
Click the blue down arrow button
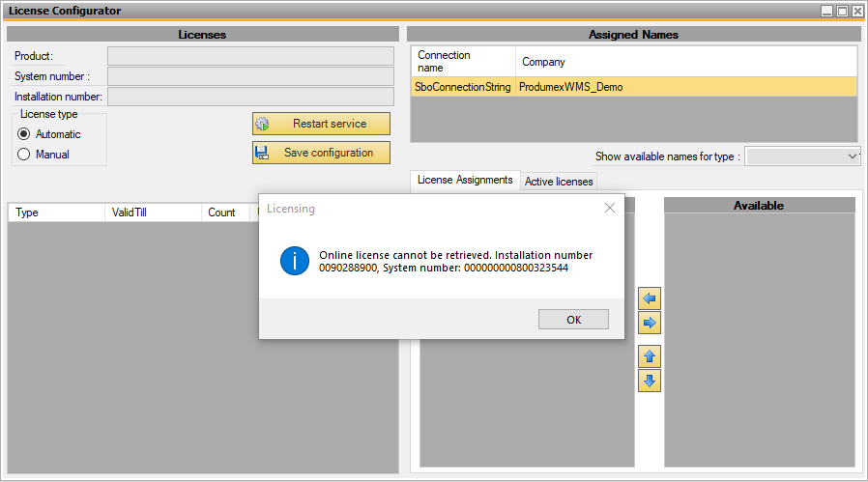coord(650,381)
